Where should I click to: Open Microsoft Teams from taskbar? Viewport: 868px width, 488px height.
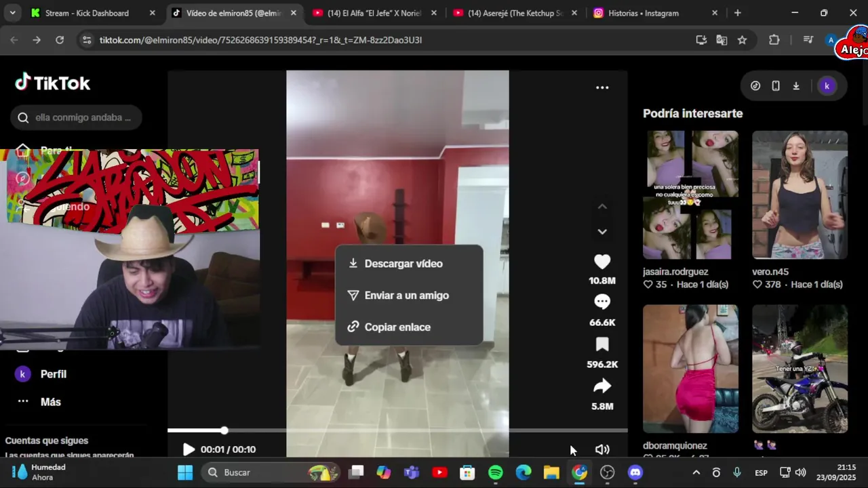pyautogui.click(x=412, y=472)
